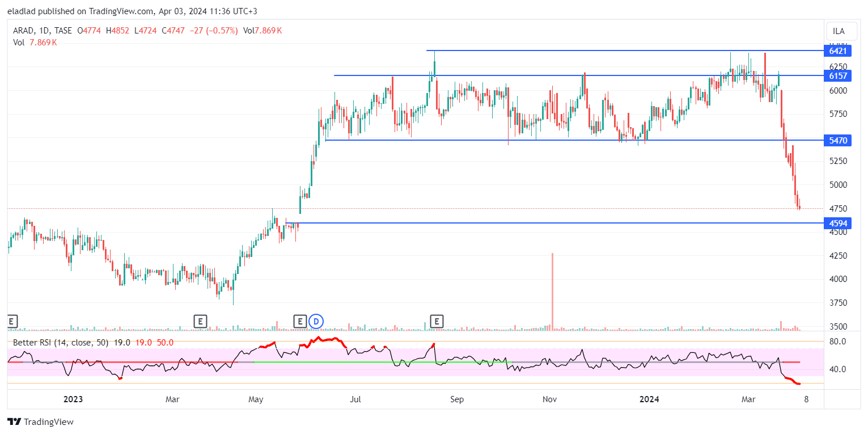
Task: Click the 5250 price axis label
Action: tap(838, 161)
